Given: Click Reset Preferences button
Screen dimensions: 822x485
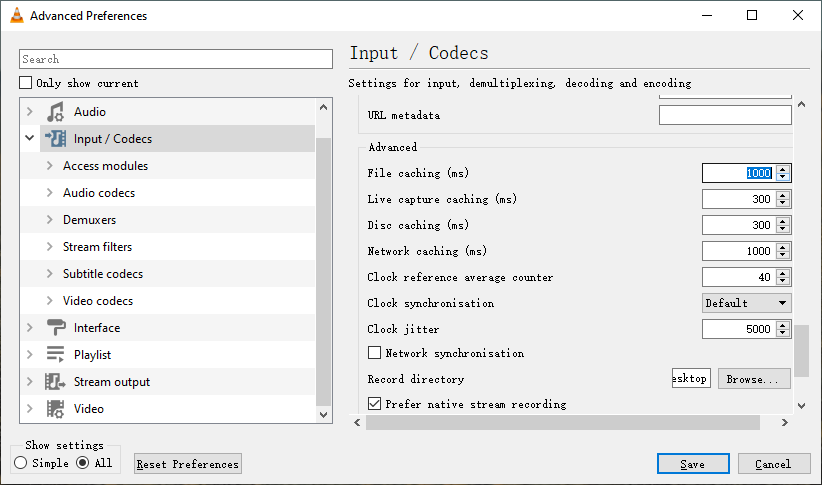Looking at the screenshot, I should pos(188,464).
